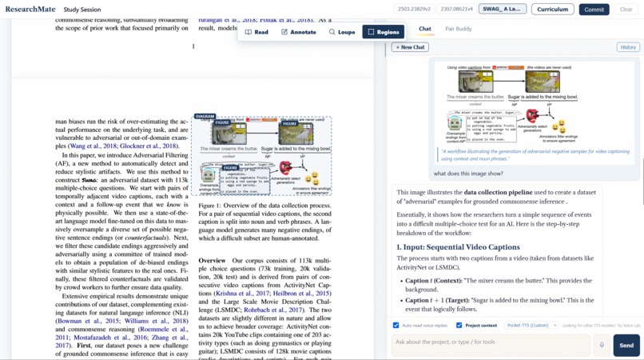Open citation Williams et al., 2018
This screenshot has width=644, height=360.
(x=157, y=321)
